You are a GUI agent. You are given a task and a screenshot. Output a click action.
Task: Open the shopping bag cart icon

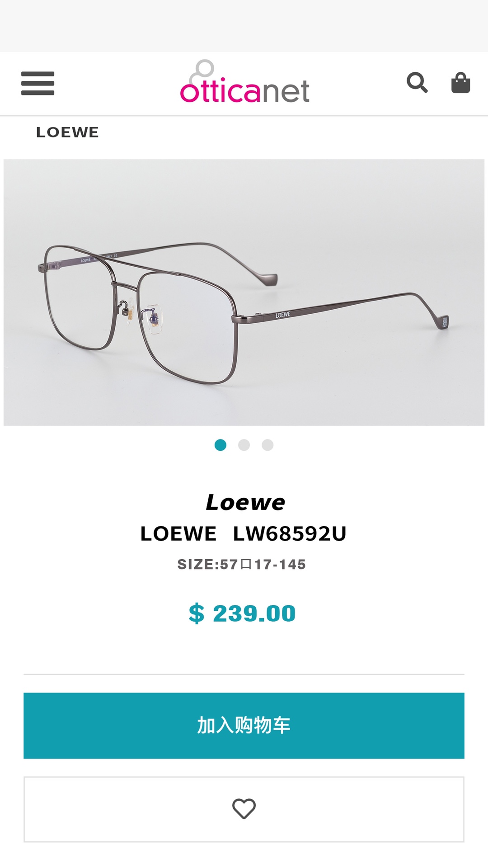coord(460,83)
